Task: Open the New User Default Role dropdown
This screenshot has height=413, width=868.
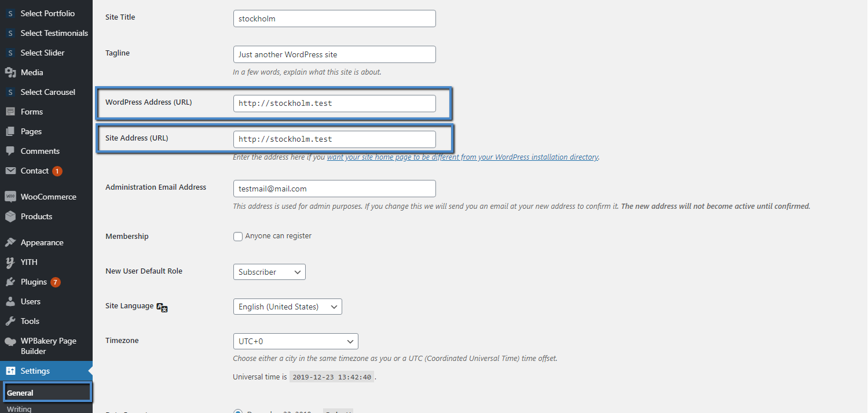Action: pyautogui.click(x=269, y=272)
